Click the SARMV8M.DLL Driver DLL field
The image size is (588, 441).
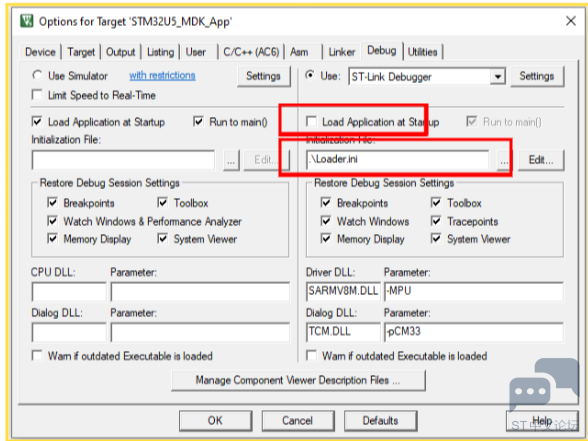343,292
